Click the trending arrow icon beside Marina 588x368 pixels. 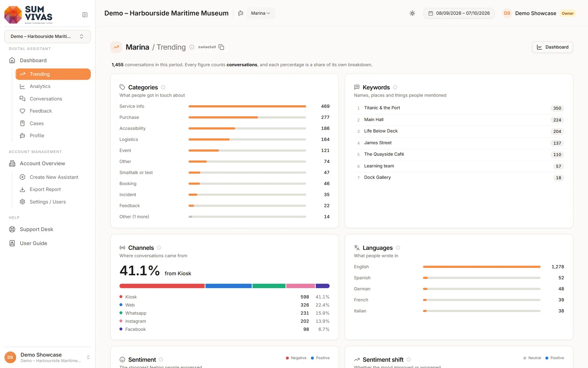[x=116, y=47]
